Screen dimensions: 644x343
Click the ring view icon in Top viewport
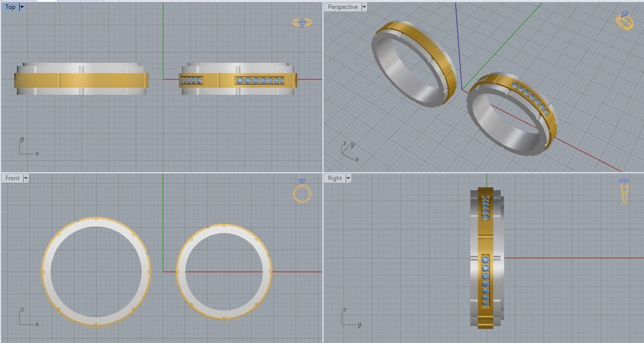(x=302, y=22)
